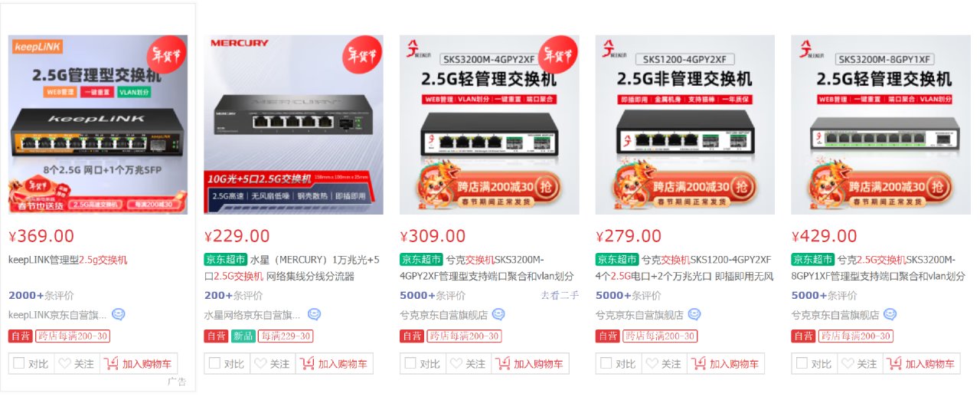Click chat icon beside keepLINK store name
This screenshot has width=980, height=400.
(119, 314)
